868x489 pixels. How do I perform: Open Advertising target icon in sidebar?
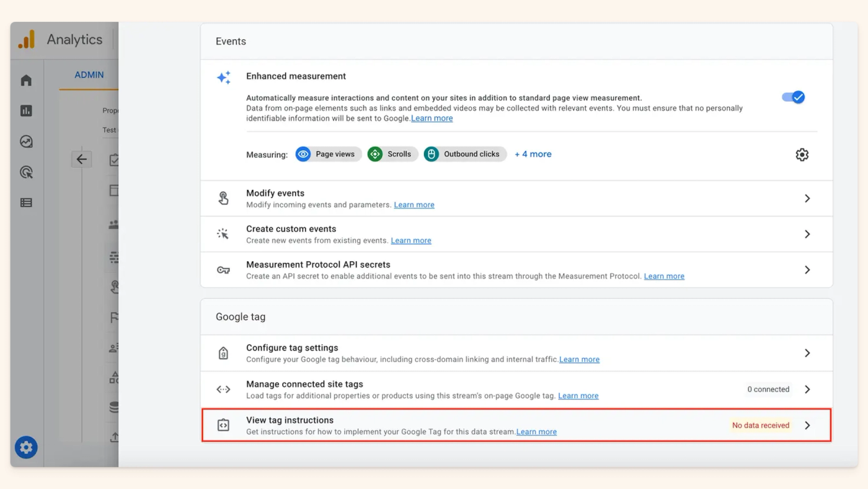26,172
